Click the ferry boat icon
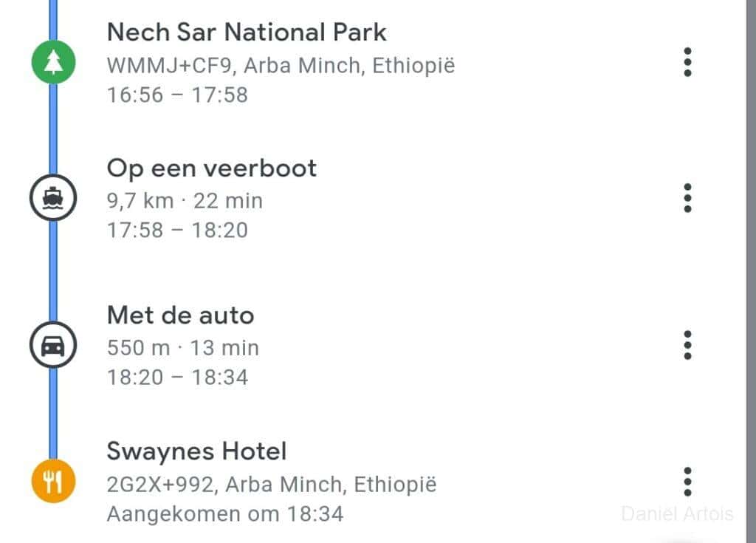756x543 pixels. 53,199
